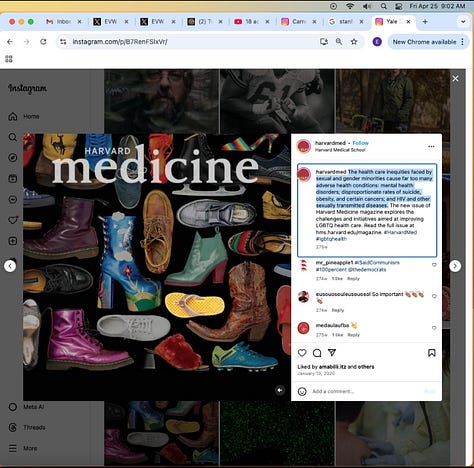Open harvardmed profile name in header
The image size is (474, 468).
[330, 143]
